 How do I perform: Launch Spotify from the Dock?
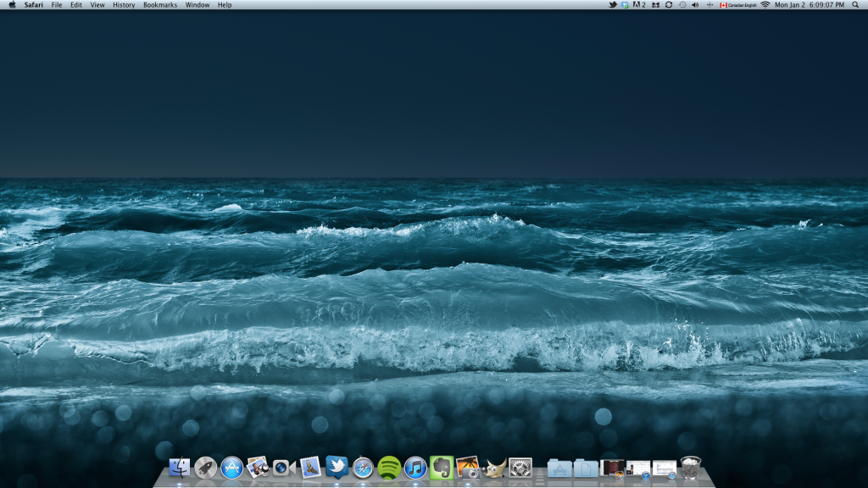389,468
